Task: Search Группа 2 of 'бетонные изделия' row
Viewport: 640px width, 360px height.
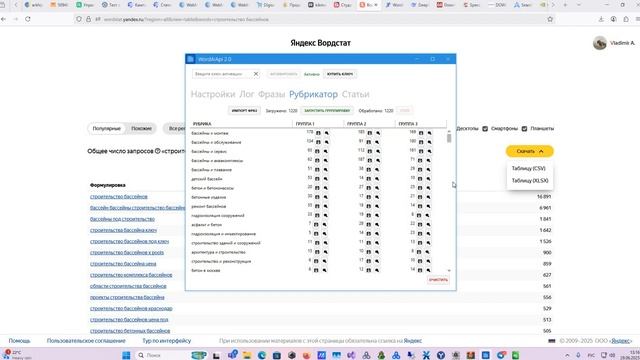Action: click(377, 197)
